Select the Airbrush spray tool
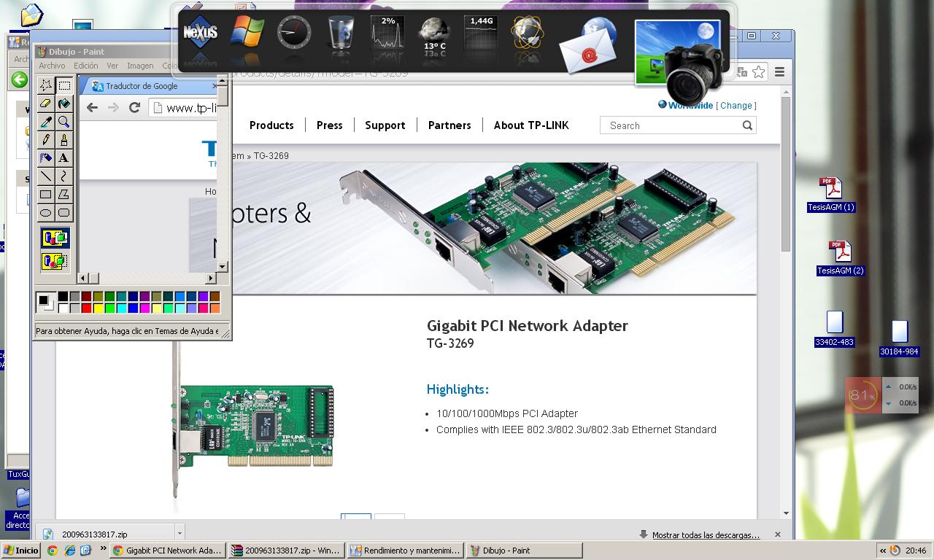934x560 pixels. 46,157
